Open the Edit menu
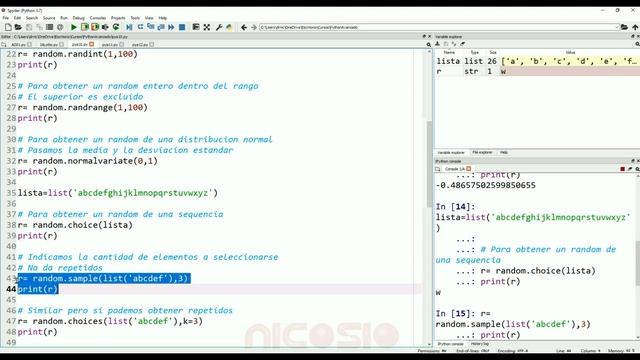This screenshot has width=640, height=360. coord(17,18)
